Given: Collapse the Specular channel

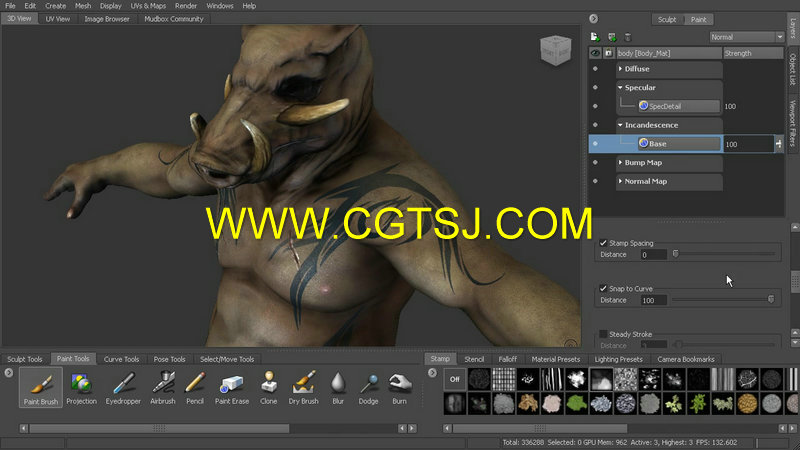Looking at the screenshot, I should pyautogui.click(x=620, y=87).
